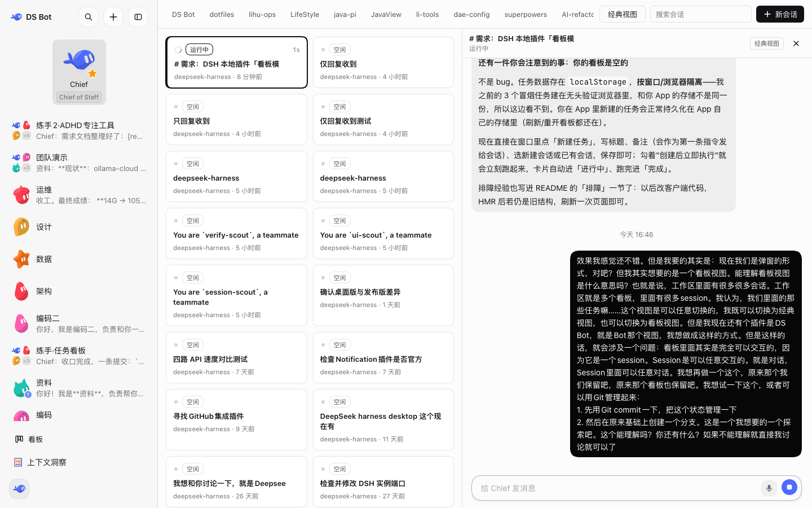Open the 确认桌面版与发布版差异 card

383,295
